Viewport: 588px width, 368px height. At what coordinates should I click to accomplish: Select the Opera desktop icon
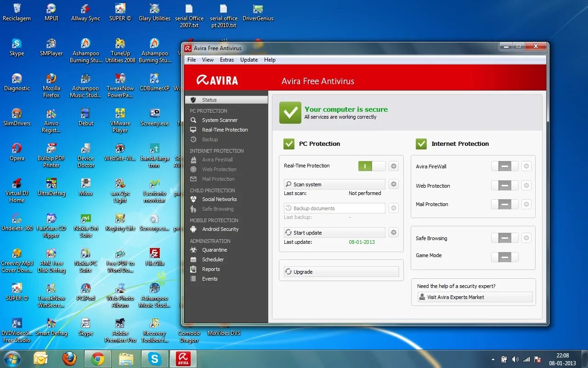(17, 152)
